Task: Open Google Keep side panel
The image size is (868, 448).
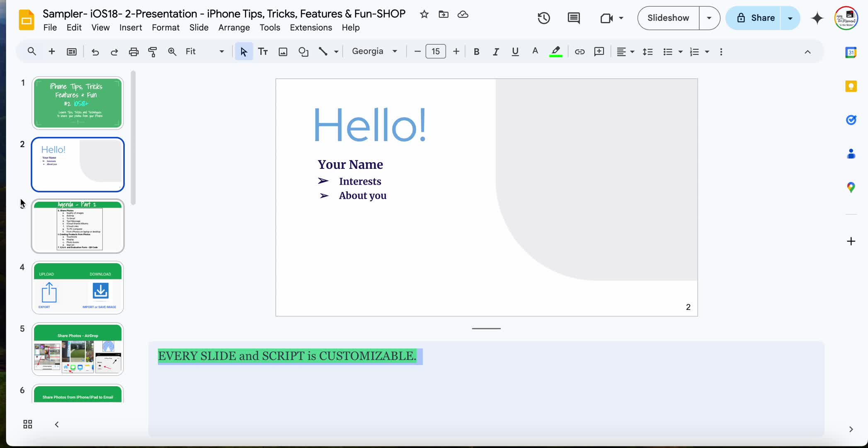Action: [x=851, y=86]
